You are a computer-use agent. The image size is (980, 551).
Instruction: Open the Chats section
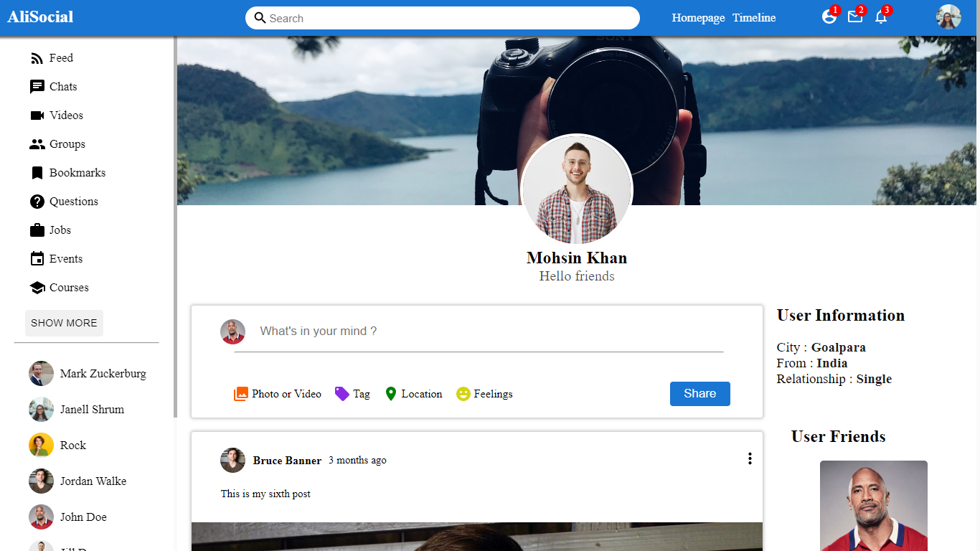(62, 86)
